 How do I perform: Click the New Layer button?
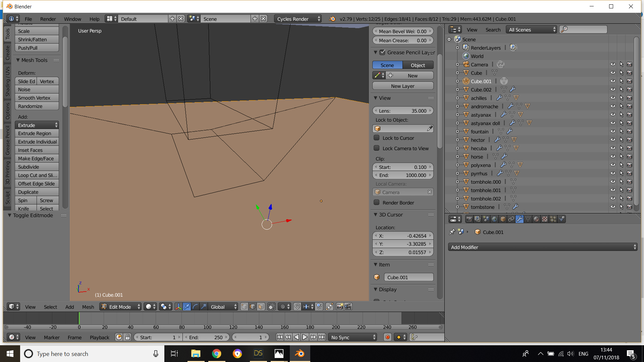(402, 86)
